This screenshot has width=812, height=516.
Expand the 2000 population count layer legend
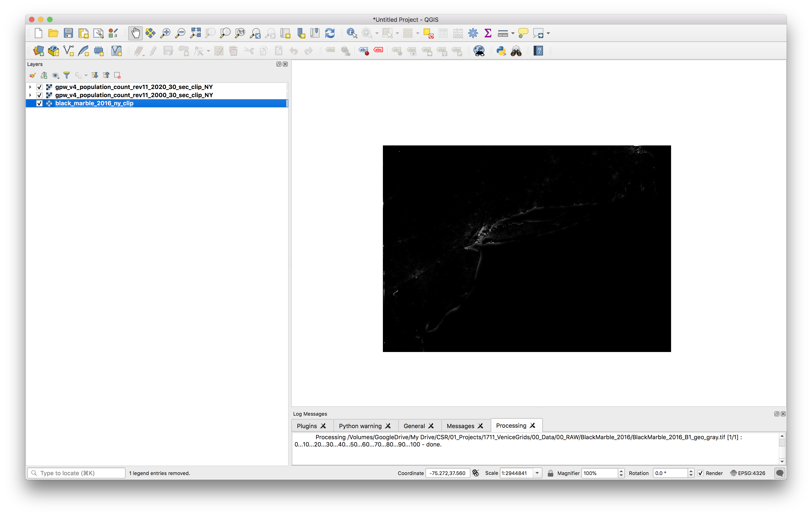pos(30,95)
